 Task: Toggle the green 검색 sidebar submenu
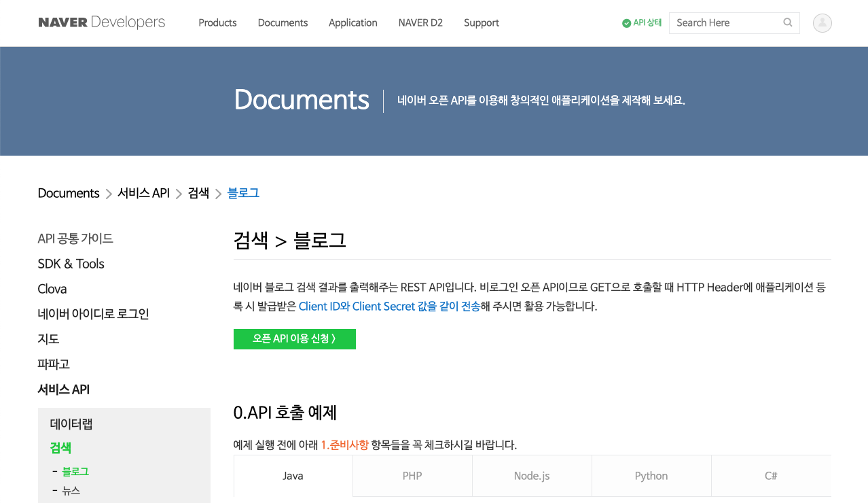[x=60, y=448]
